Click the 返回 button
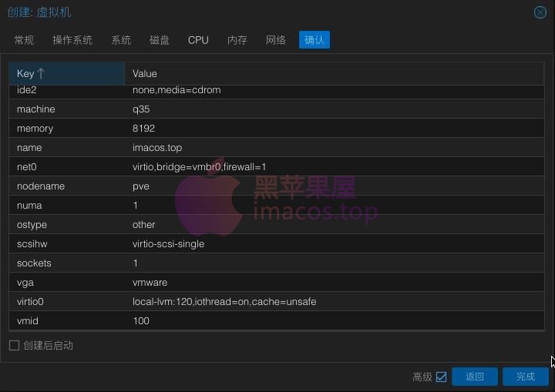The height and width of the screenshot is (392, 555). click(x=475, y=377)
